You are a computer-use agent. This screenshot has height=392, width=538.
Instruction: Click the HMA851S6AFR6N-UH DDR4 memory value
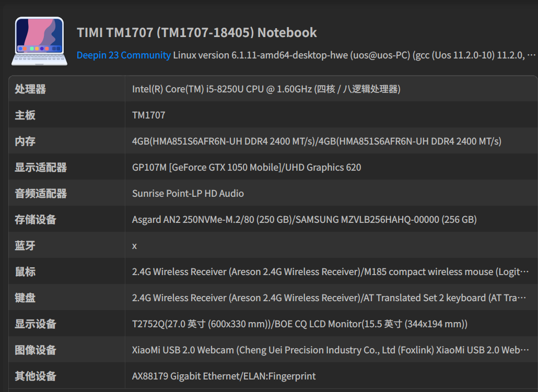317,141
